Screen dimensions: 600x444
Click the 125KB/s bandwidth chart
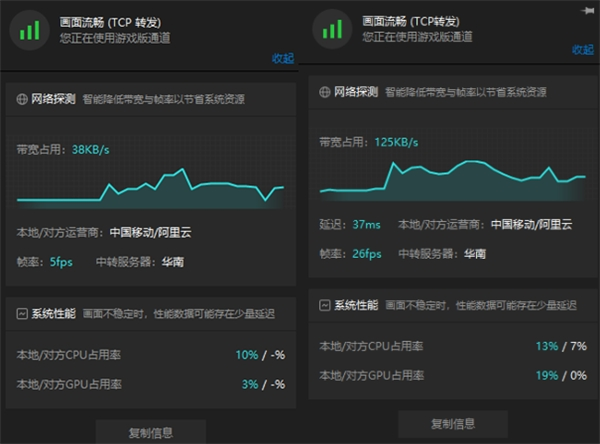tap(452, 177)
